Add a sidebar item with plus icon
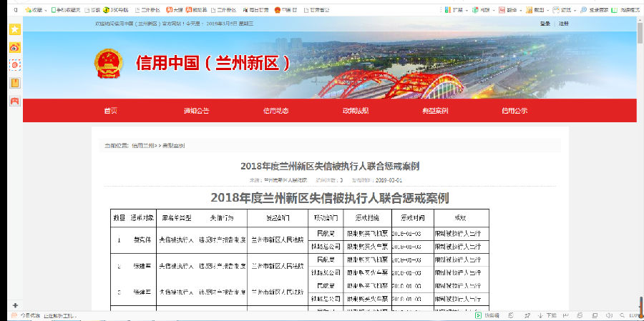 (14, 305)
